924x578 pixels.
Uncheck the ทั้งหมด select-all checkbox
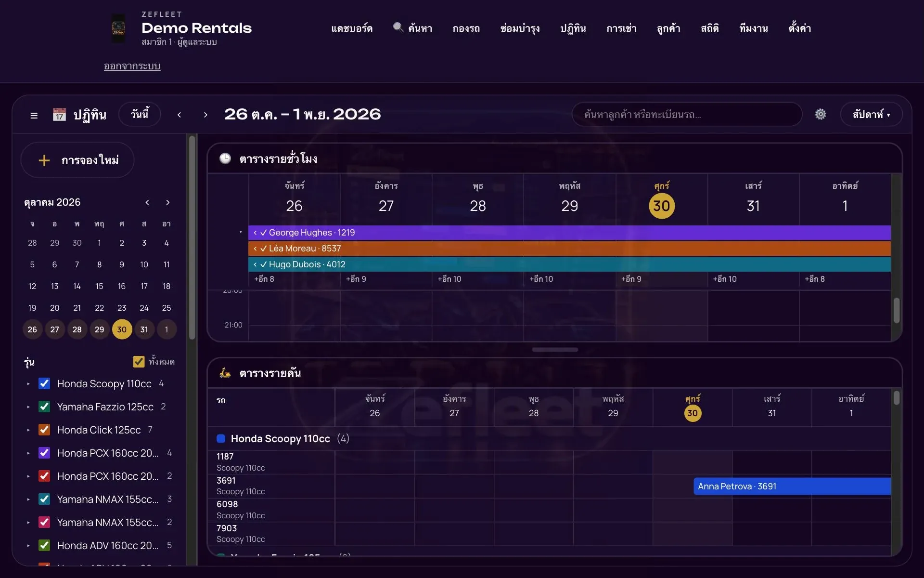click(139, 362)
